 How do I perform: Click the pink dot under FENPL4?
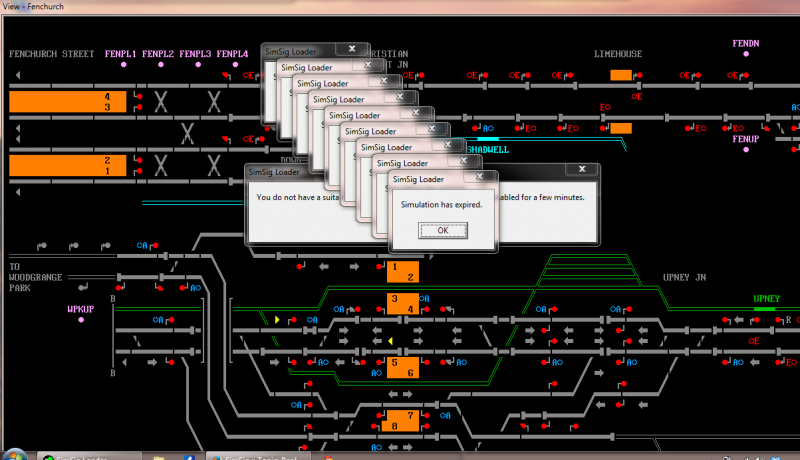235,65
